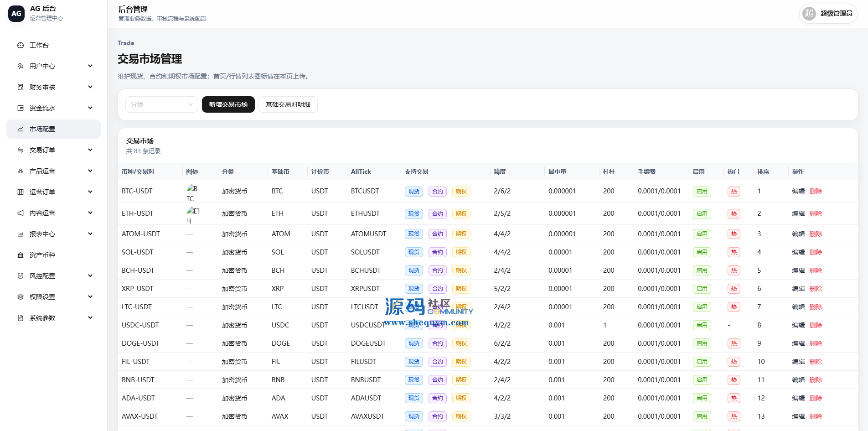The image size is (868, 431).
Task: Click the 运营订单 icon in sidebar
Action: [21, 192]
